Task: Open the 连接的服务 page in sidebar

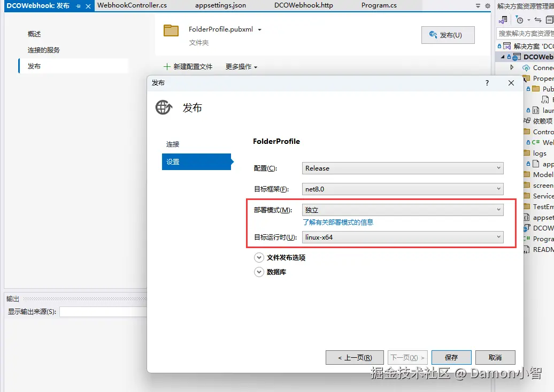Action: click(44, 50)
